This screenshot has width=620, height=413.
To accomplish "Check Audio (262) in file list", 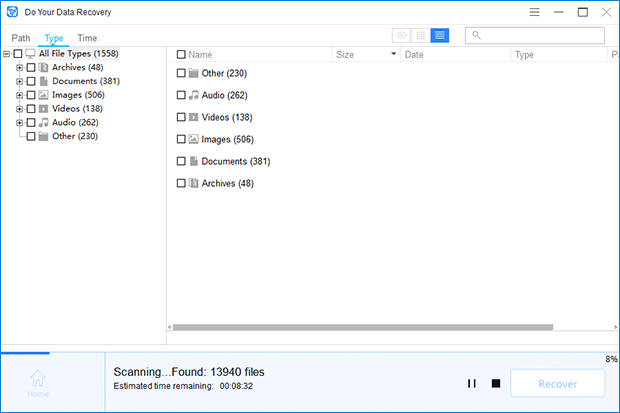I will (181, 95).
